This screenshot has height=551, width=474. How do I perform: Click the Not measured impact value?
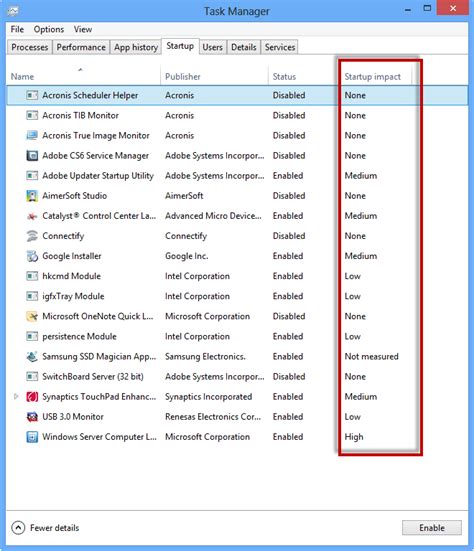tap(371, 356)
